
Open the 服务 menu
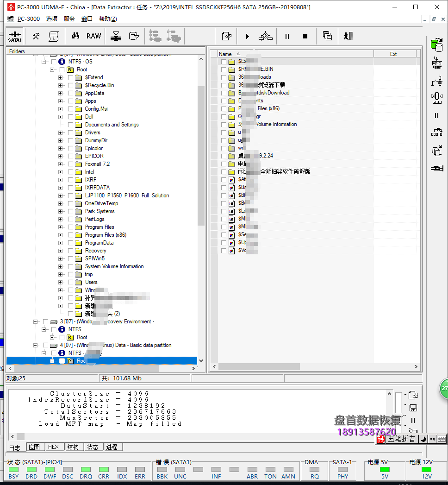[x=69, y=19]
